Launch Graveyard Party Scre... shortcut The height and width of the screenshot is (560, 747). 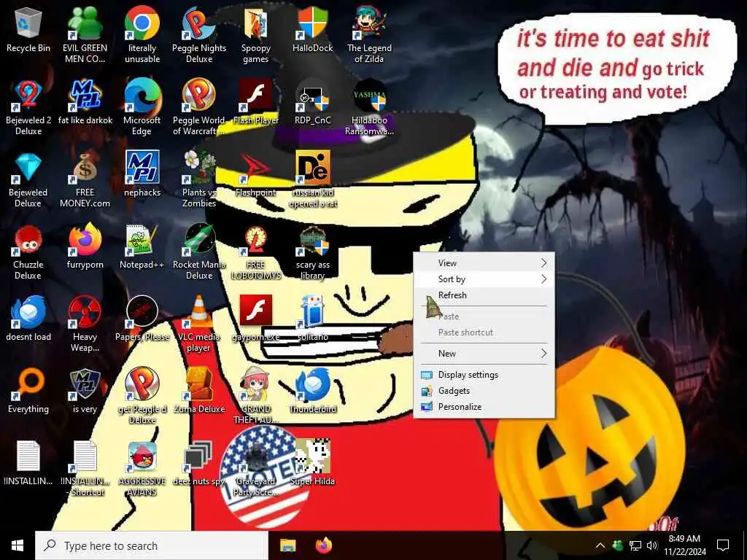pos(256,469)
